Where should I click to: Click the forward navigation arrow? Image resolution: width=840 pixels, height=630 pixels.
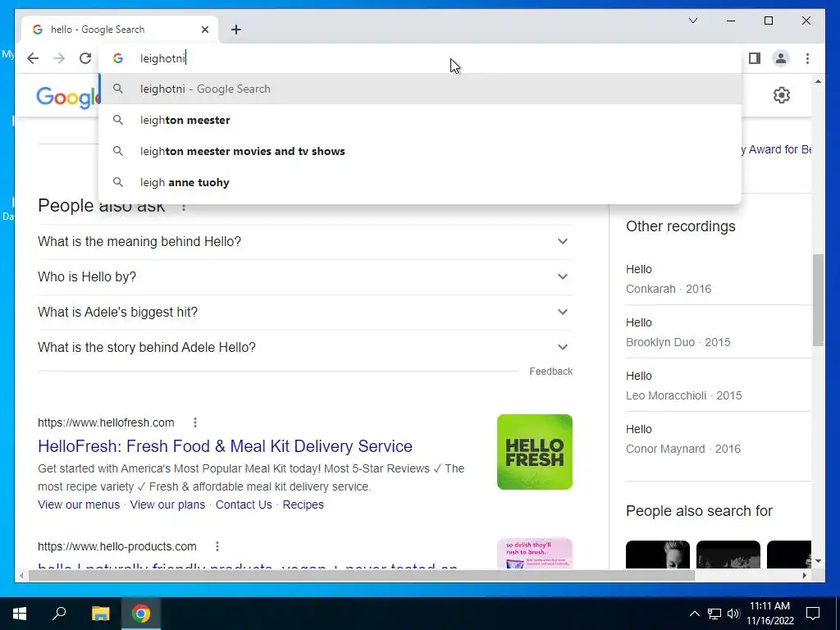tap(59, 58)
